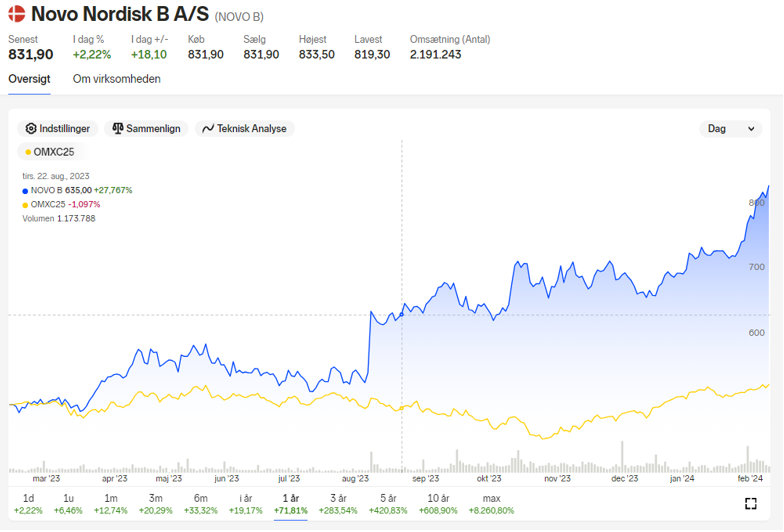Click the Lavest value 819,30
784x532 pixels.
[372, 54]
